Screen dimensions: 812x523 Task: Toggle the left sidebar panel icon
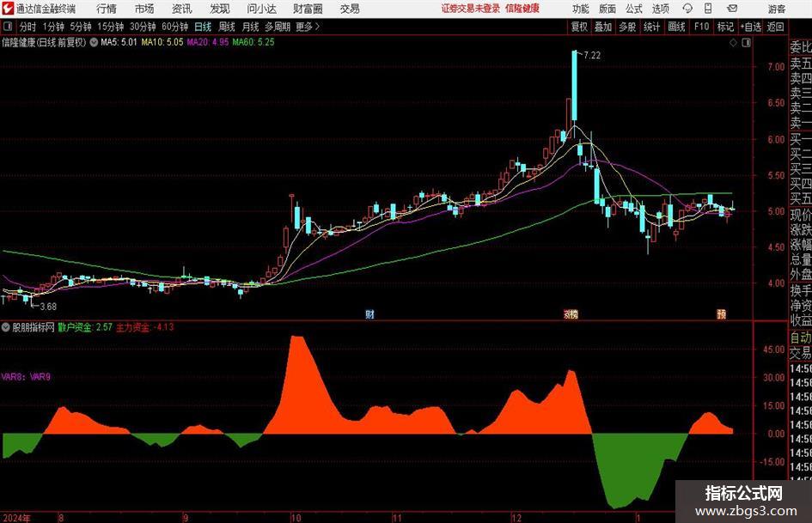(8, 27)
